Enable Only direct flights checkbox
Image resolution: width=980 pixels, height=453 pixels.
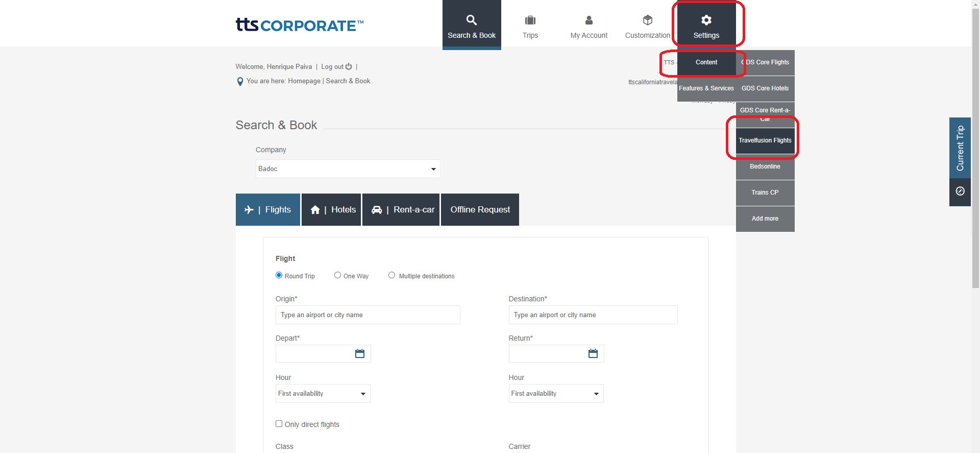279,424
